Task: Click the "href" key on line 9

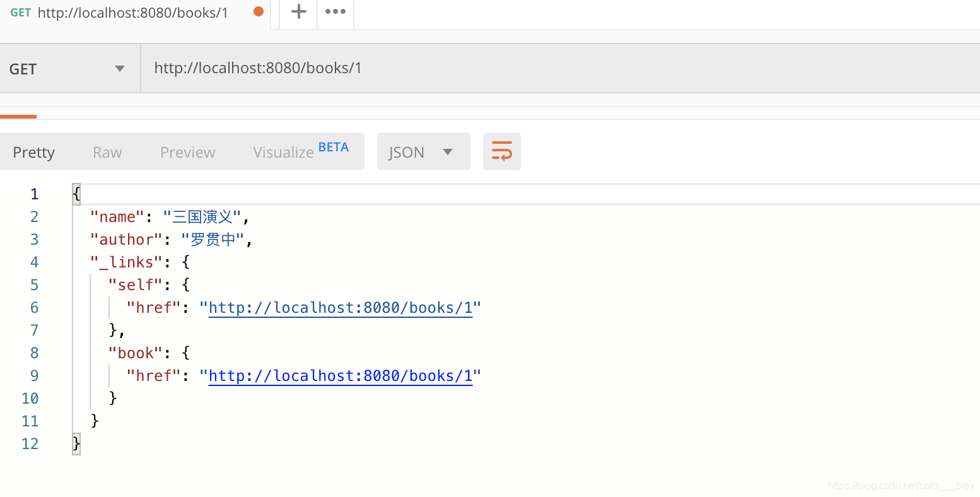Action: (x=154, y=376)
